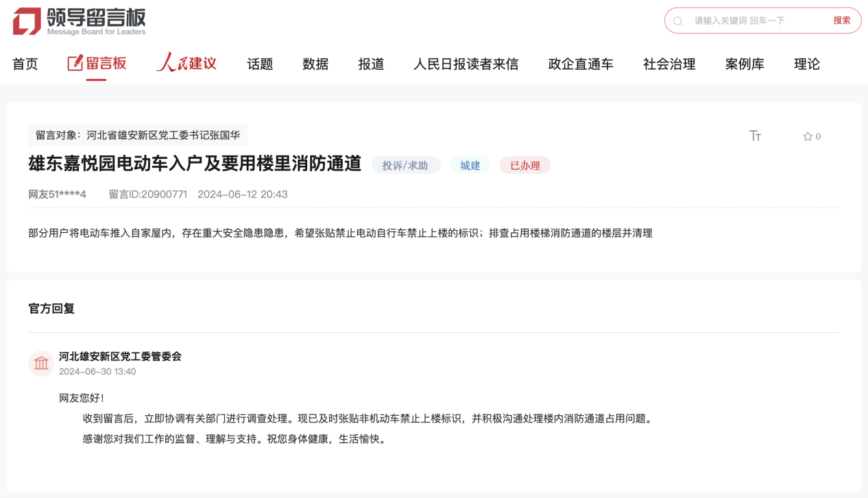Click the red site logo icon
The width and height of the screenshot is (868, 498).
click(27, 21)
